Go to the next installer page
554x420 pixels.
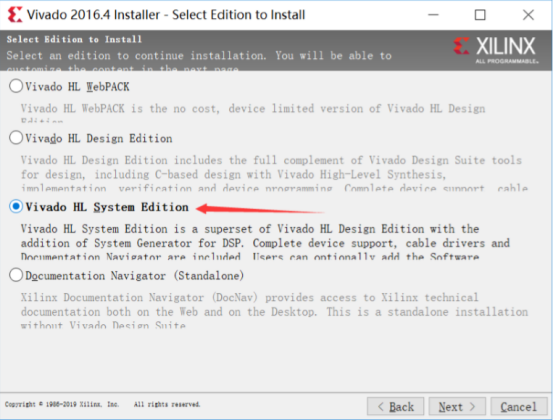tap(457, 407)
